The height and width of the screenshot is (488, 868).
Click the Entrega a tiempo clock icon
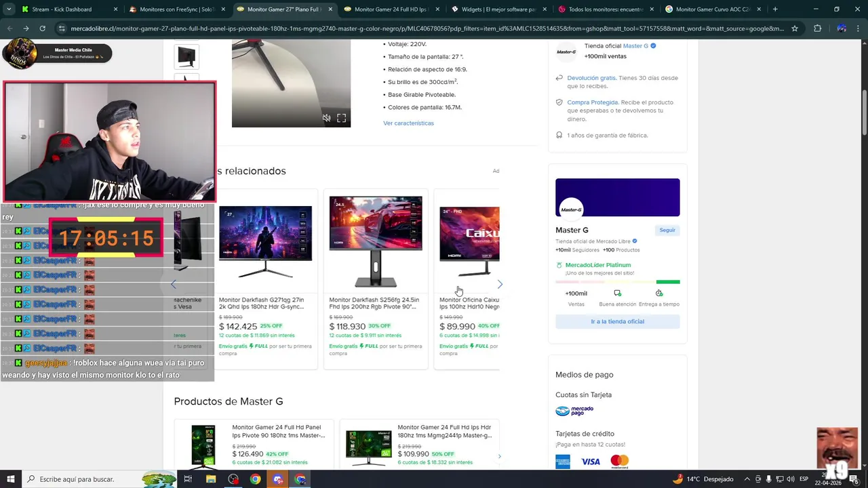click(658, 293)
